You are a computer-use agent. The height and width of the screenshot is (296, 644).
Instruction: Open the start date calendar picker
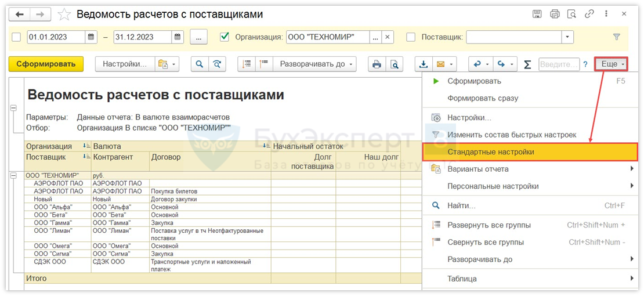coord(92,37)
